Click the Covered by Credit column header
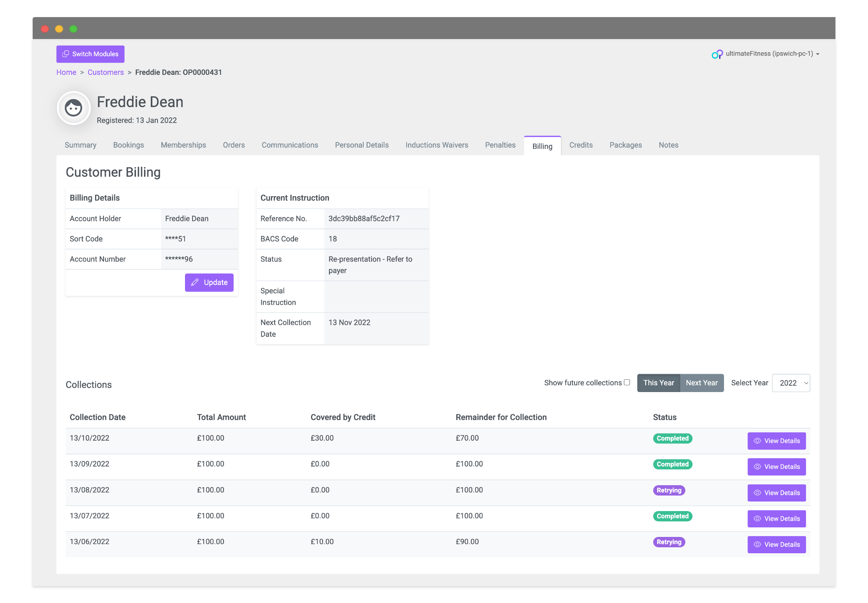The height and width of the screenshot is (603, 868). pyautogui.click(x=343, y=417)
